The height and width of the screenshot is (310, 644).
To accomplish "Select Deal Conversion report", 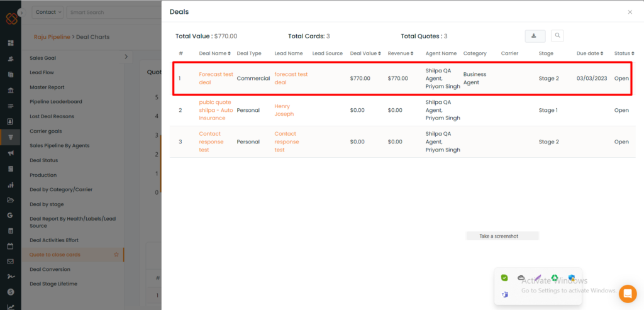I will [50, 269].
